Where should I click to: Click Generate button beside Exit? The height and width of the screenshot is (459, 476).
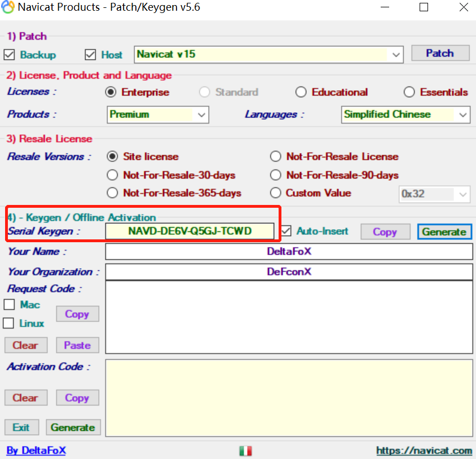pos(73,427)
